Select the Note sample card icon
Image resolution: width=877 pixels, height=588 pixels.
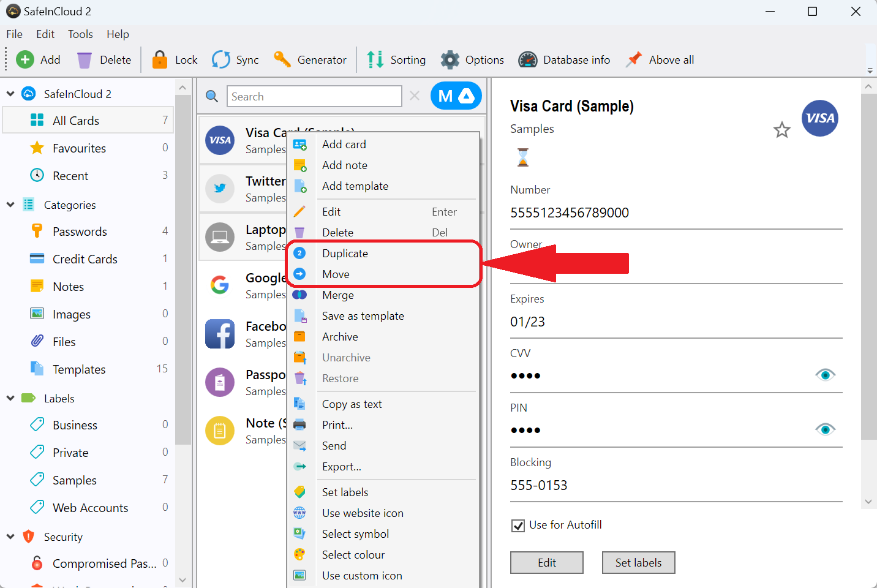click(x=220, y=431)
